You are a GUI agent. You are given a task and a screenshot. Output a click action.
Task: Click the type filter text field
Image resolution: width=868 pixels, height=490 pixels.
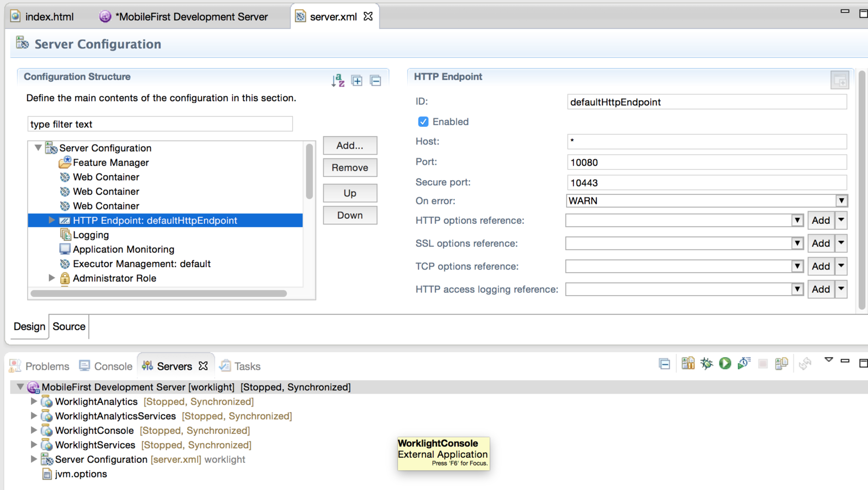point(160,124)
